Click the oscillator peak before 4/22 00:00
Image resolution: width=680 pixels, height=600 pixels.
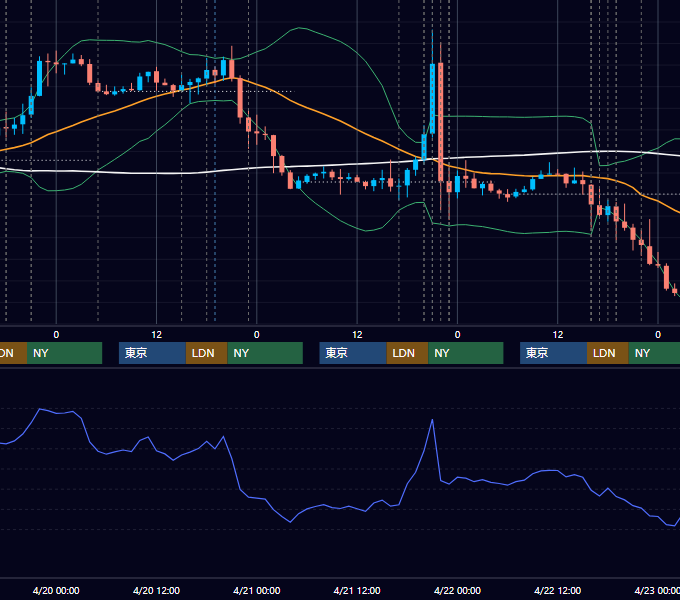tap(432, 420)
